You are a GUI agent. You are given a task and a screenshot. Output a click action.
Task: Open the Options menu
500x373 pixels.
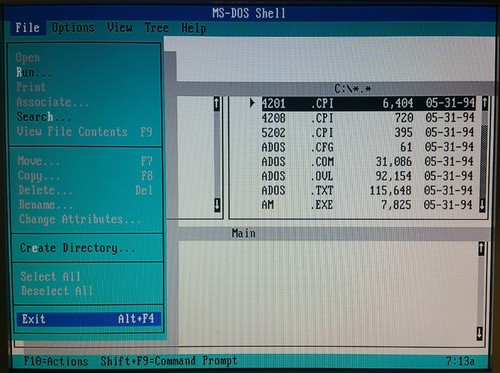[x=73, y=28]
